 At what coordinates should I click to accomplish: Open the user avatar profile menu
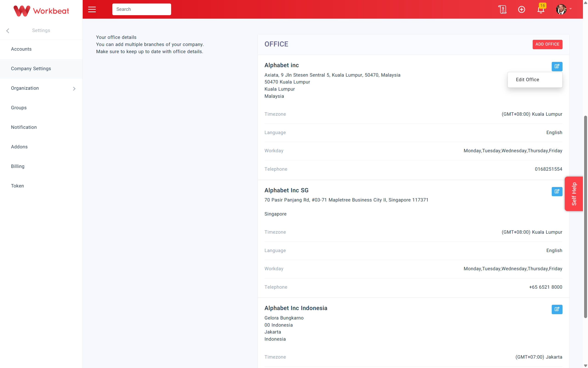561,9
